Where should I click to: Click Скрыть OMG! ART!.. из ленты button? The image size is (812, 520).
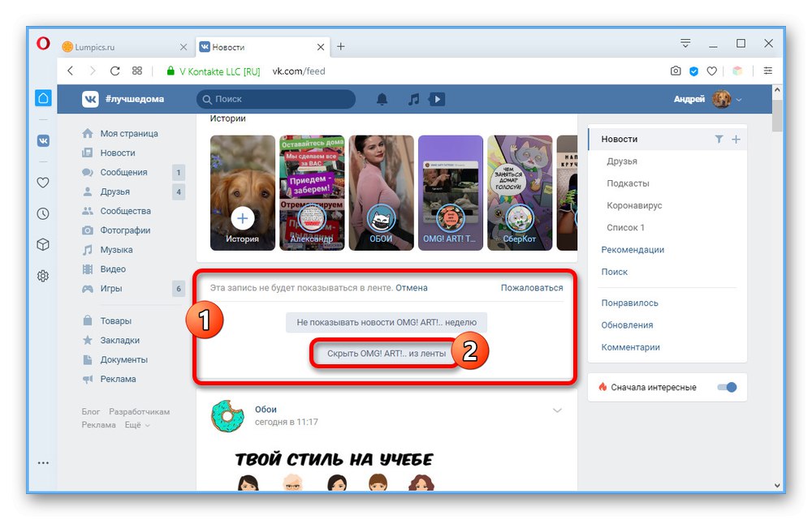click(387, 354)
